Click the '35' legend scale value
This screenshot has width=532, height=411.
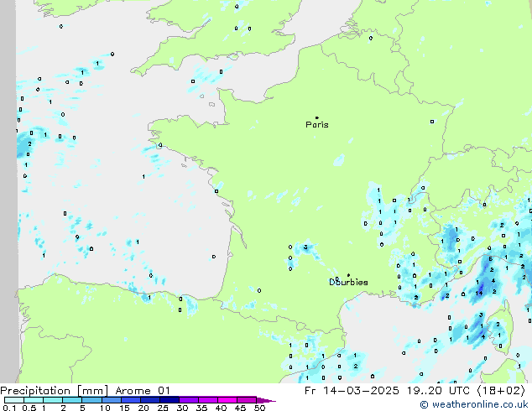(201, 408)
